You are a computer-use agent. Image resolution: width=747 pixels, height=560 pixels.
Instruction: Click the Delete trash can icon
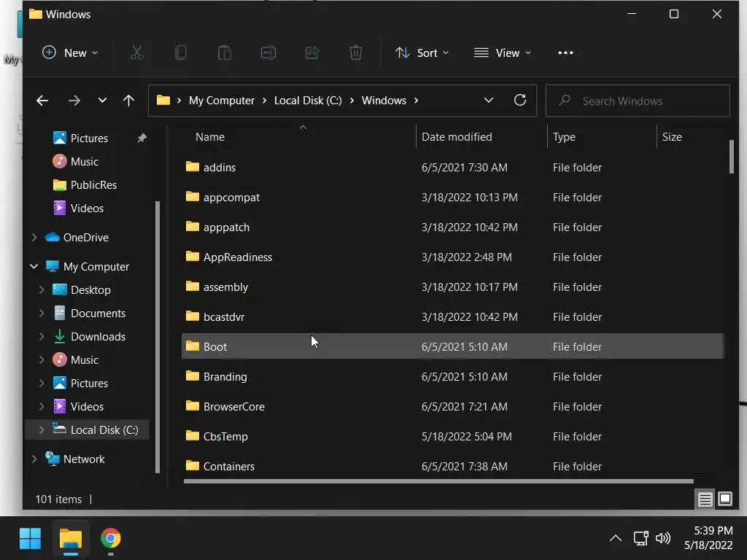(x=356, y=52)
